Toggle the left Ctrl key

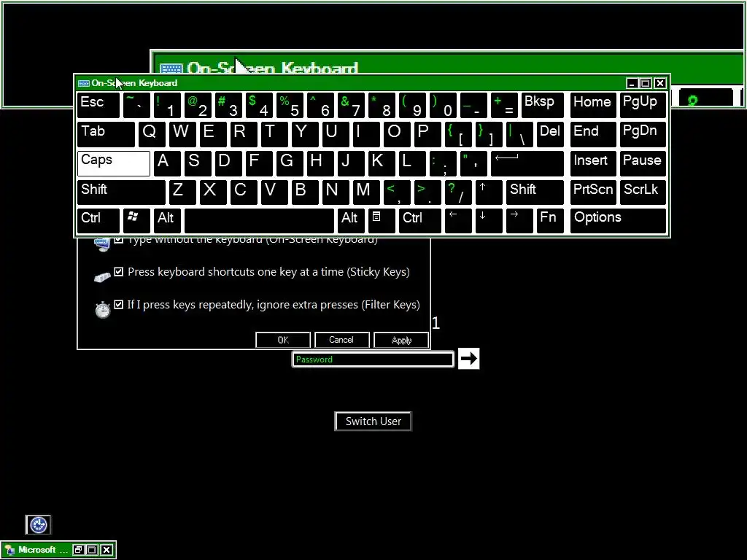point(98,221)
